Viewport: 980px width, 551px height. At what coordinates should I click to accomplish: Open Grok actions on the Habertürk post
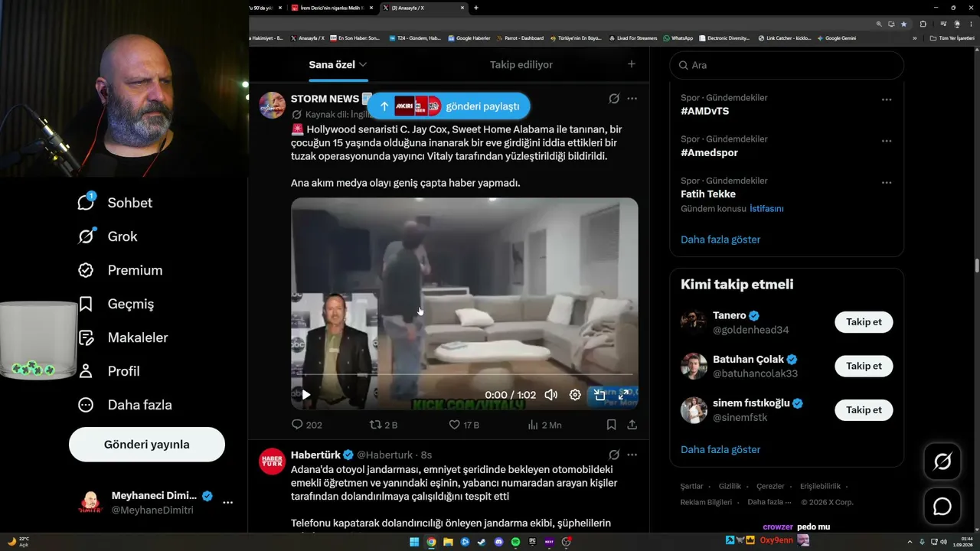pyautogui.click(x=614, y=455)
